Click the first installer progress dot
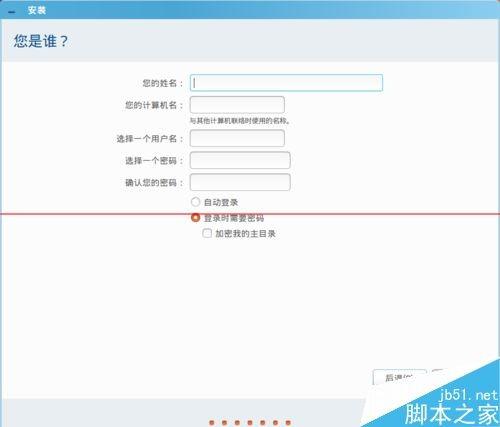500x427 pixels. pos(212,423)
